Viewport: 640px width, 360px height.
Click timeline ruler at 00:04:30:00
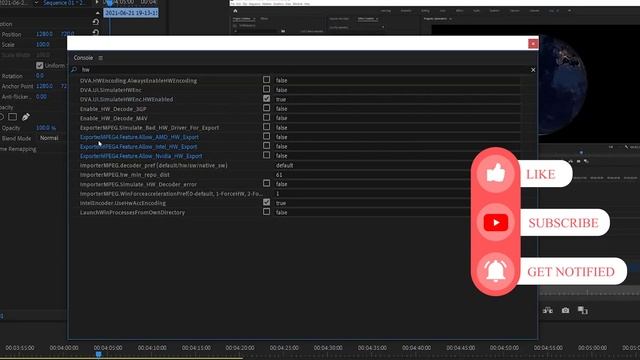(x=328, y=348)
